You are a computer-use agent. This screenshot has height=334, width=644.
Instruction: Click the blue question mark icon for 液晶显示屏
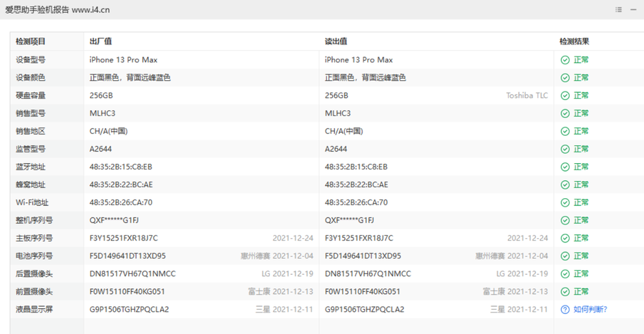click(565, 310)
